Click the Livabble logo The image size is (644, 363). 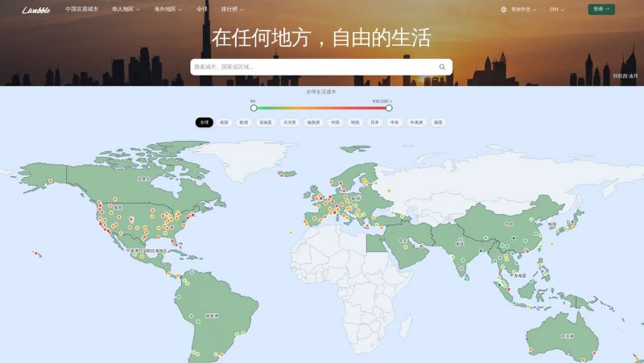[36, 10]
